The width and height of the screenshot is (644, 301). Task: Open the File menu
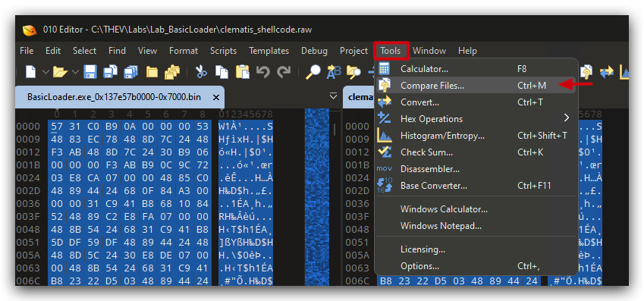pyautogui.click(x=27, y=51)
